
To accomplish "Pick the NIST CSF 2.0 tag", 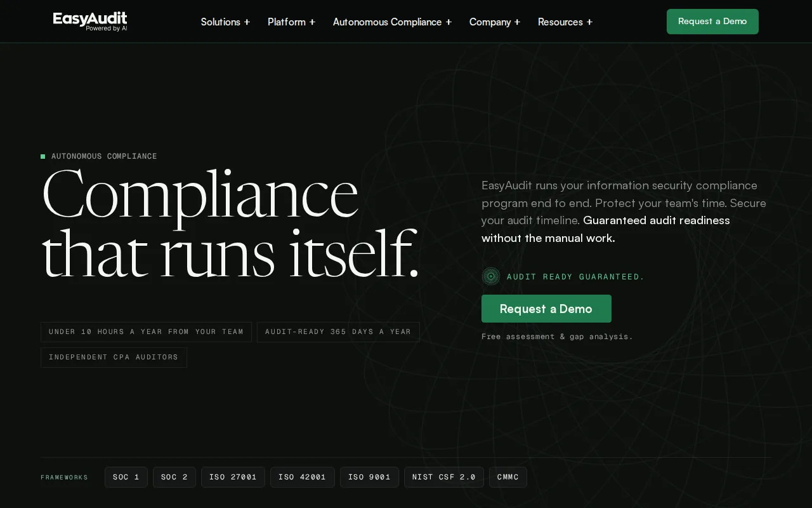I will point(444,477).
